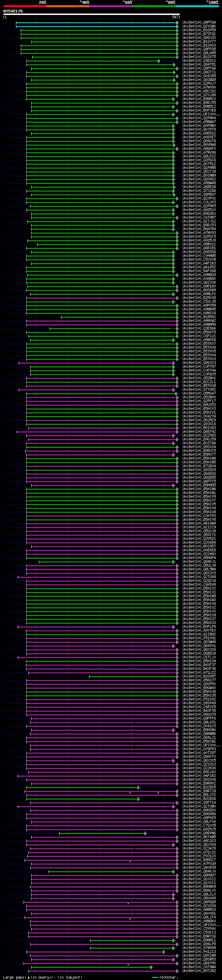The image size is (222, 980).
Task: Click the UniRef100_Q41452 label
Action: (x=199, y=267)
